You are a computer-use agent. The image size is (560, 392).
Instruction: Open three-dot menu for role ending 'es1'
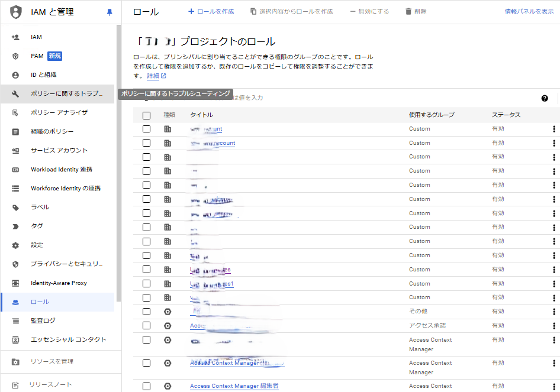click(x=554, y=284)
